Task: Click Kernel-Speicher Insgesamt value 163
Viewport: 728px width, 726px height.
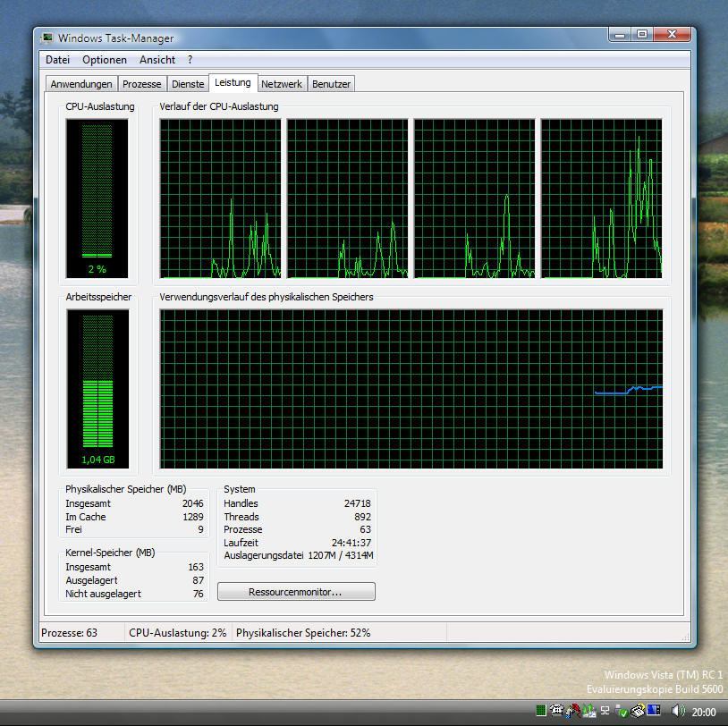Action: 196,567
